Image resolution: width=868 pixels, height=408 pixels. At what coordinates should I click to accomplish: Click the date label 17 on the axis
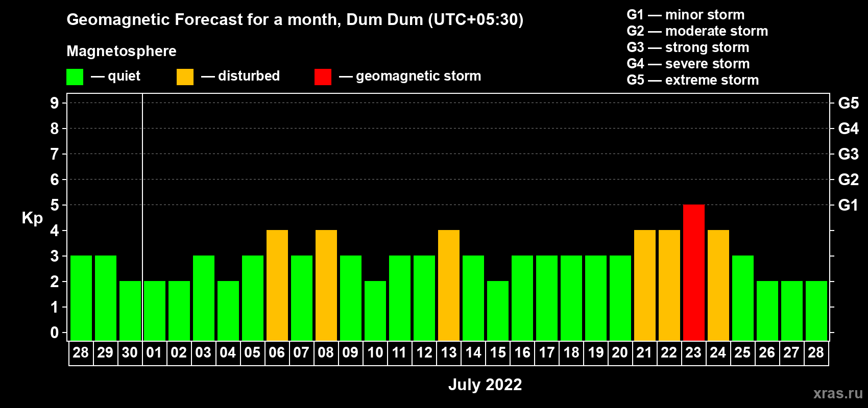point(546,353)
